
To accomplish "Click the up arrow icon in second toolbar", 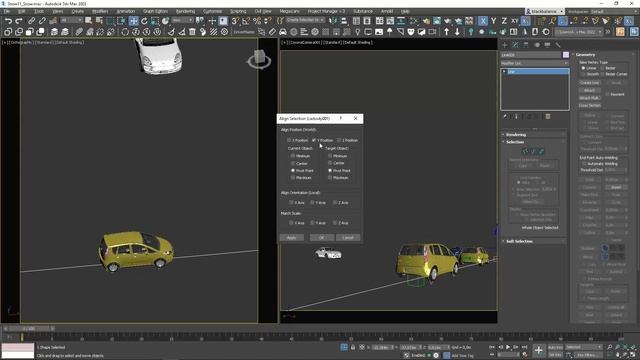I will 447,31.
